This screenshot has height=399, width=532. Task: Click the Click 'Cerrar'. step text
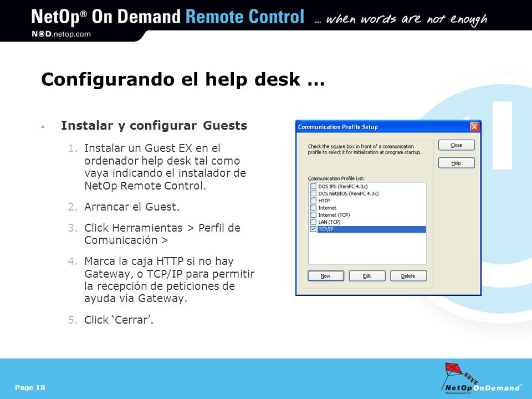tap(119, 320)
